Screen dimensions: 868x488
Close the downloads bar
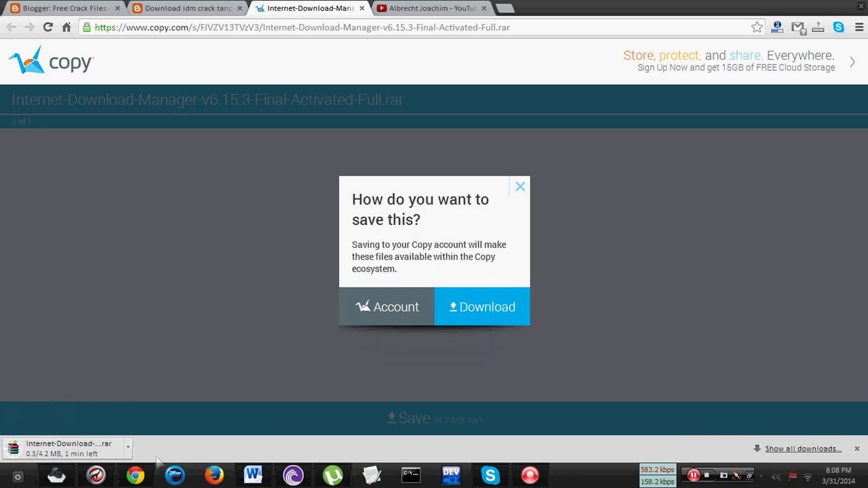857,449
